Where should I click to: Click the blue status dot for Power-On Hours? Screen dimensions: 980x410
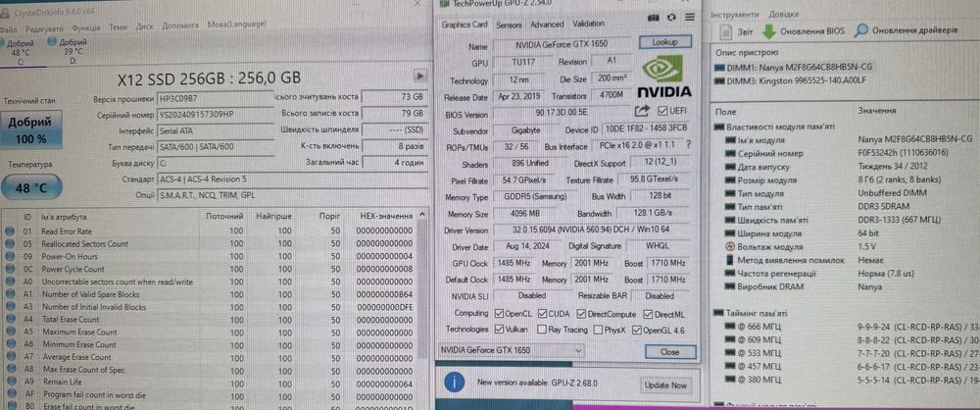(10, 256)
